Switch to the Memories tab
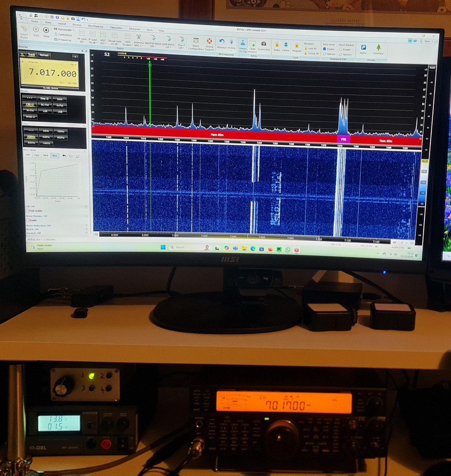 135,29
